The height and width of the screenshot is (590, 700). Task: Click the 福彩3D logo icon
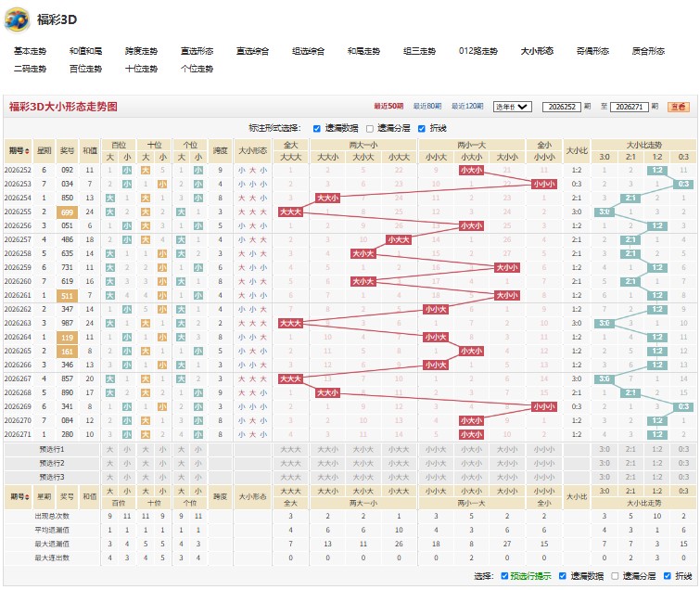point(17,19)
